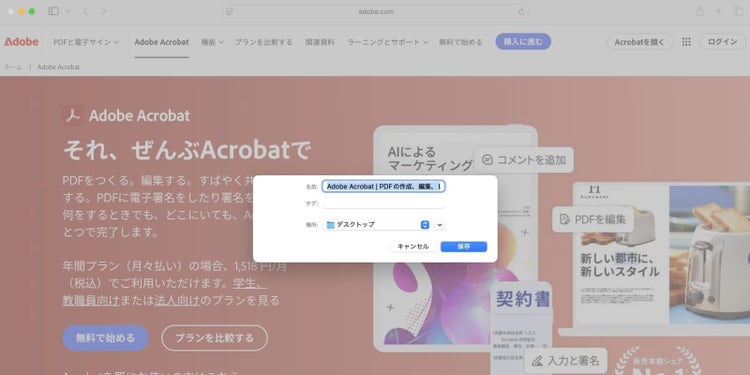Open 無料で始める in the nav bar
Screen dimensions: 750x375
pyautogui.click(x=461, y=42)
